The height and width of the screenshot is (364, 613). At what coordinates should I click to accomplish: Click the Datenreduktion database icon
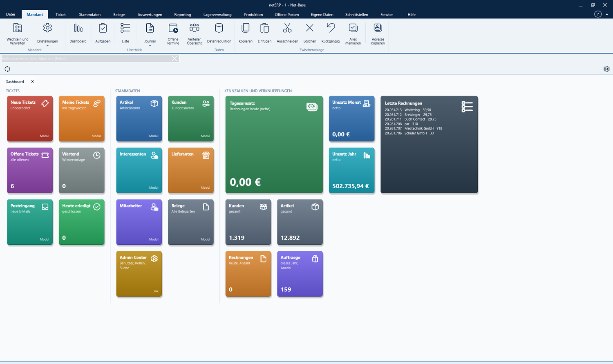[219, 28]
